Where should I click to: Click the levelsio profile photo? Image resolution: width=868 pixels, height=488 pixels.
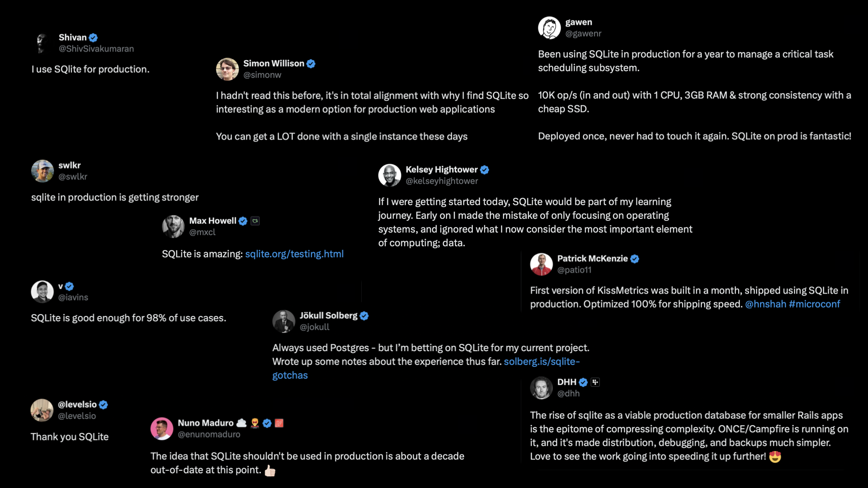[x=42, y=410]
